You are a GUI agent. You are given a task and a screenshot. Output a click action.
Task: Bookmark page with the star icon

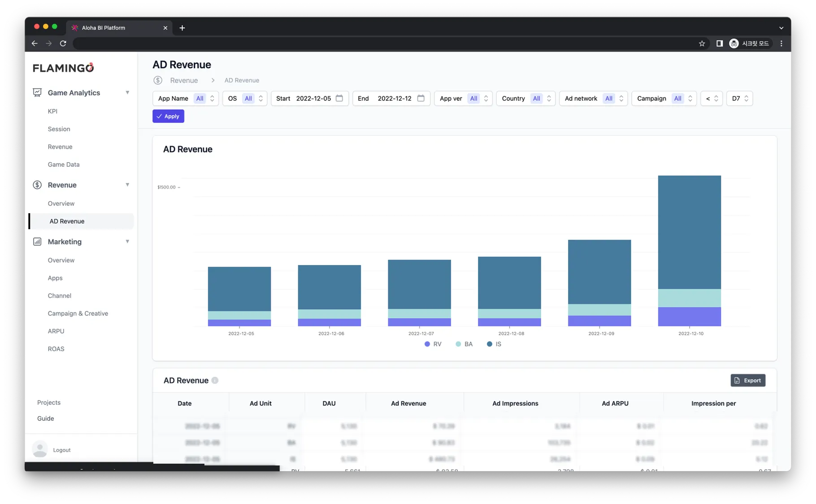coord(702,43)
